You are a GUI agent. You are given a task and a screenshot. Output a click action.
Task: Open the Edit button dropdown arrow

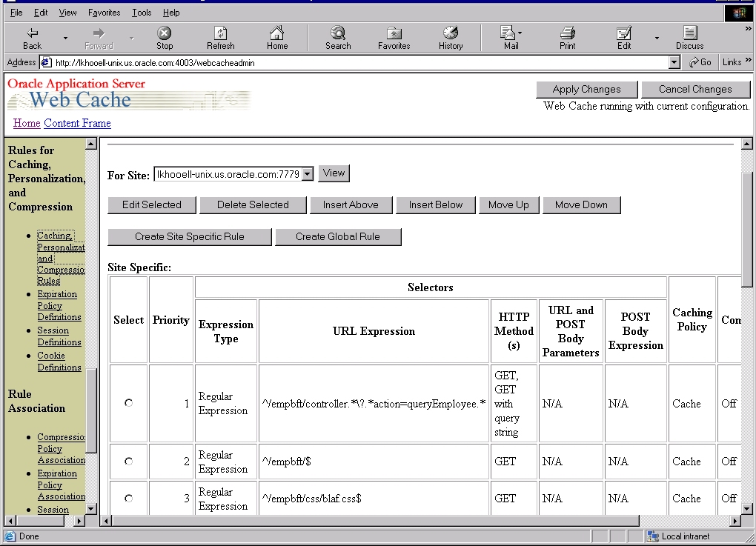point(657,38)
